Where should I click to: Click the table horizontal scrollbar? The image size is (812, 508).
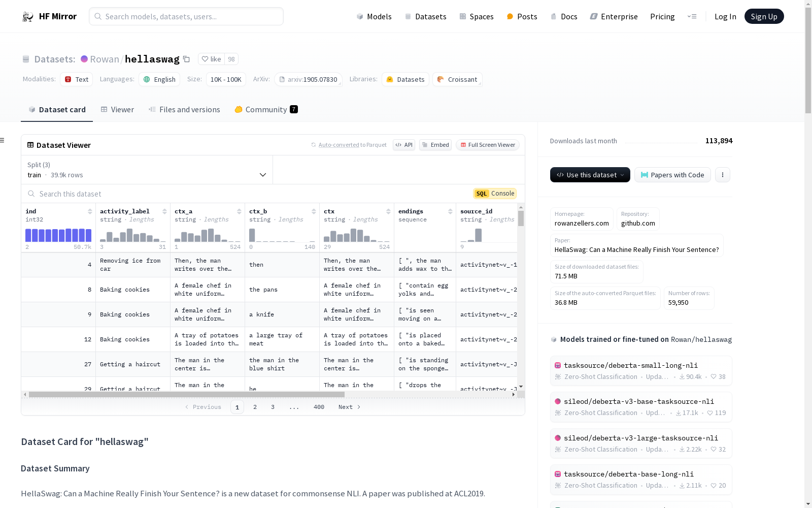click(x=187, y=394)
